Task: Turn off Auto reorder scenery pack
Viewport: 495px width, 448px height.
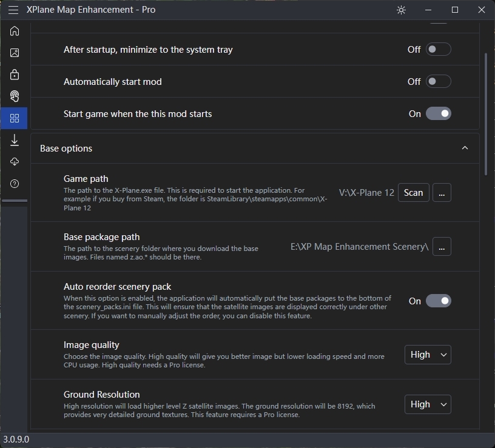Action: 438,301
